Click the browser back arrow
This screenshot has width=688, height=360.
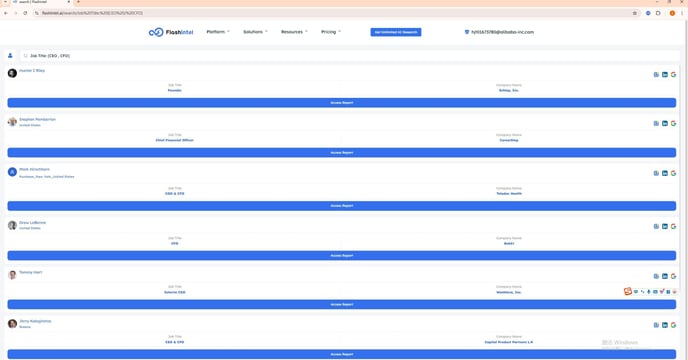pos(6,13)
